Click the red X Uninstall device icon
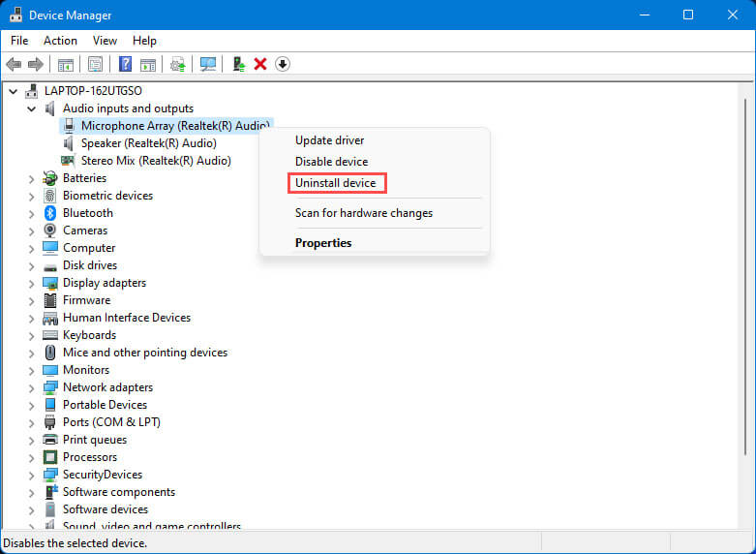The height and width of the screenshot is (554, 756). [260, 64]
